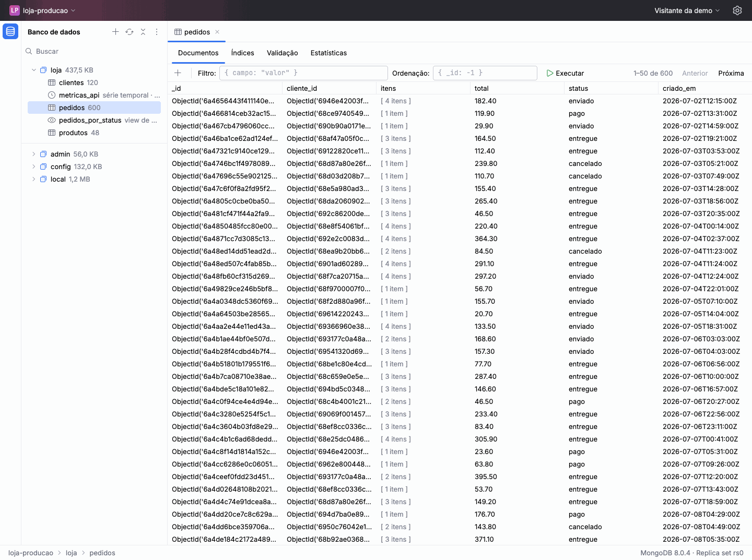
Task: Switch to the Índices tab
Action: (243, 53)
